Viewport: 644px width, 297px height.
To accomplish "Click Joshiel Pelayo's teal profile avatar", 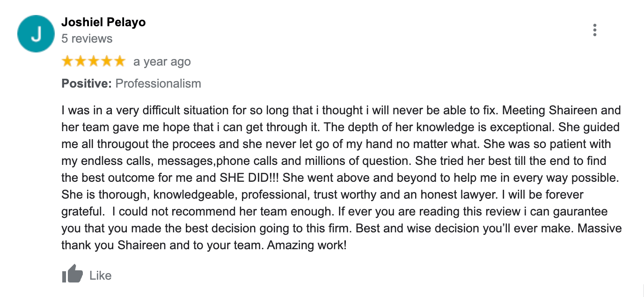I will [37, 33].
